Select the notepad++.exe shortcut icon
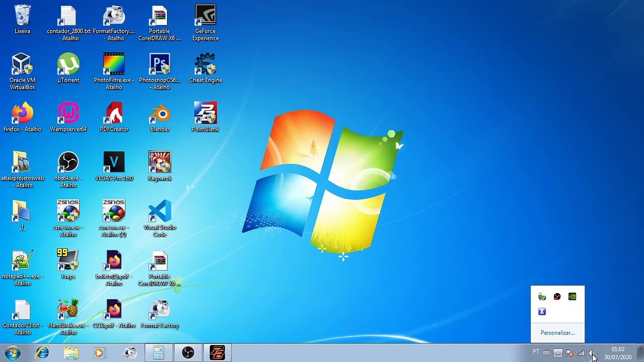This screenshot has height=362, width=644. tap(22, 268)
